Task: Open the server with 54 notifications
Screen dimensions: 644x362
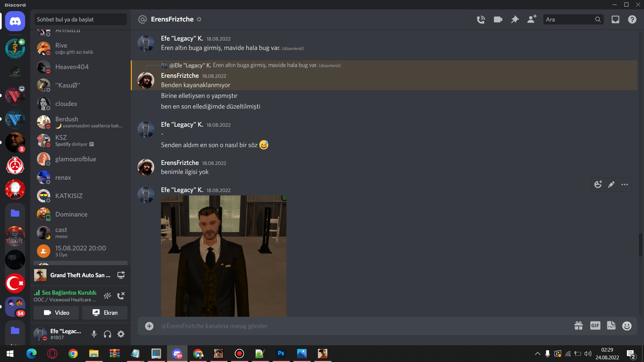Action: click(15, 307)
